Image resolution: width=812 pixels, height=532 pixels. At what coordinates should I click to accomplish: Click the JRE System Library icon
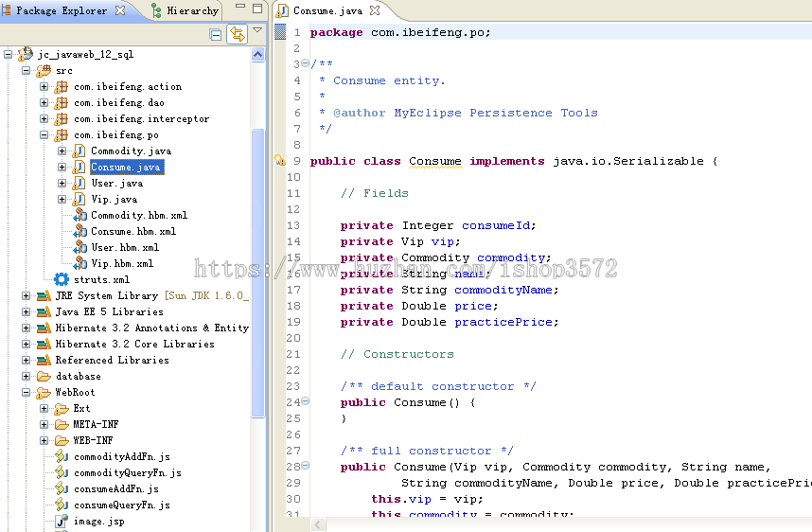(x=44, y=295)
